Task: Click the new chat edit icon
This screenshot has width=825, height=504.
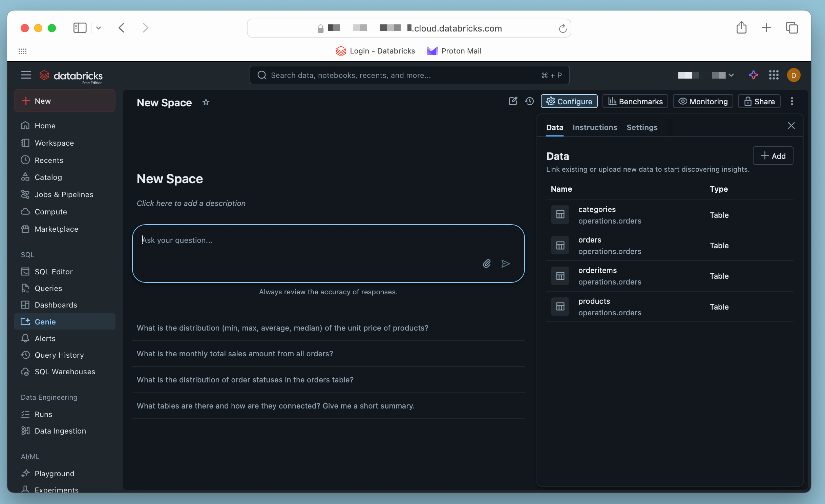Action: click(x=513, y=101)
